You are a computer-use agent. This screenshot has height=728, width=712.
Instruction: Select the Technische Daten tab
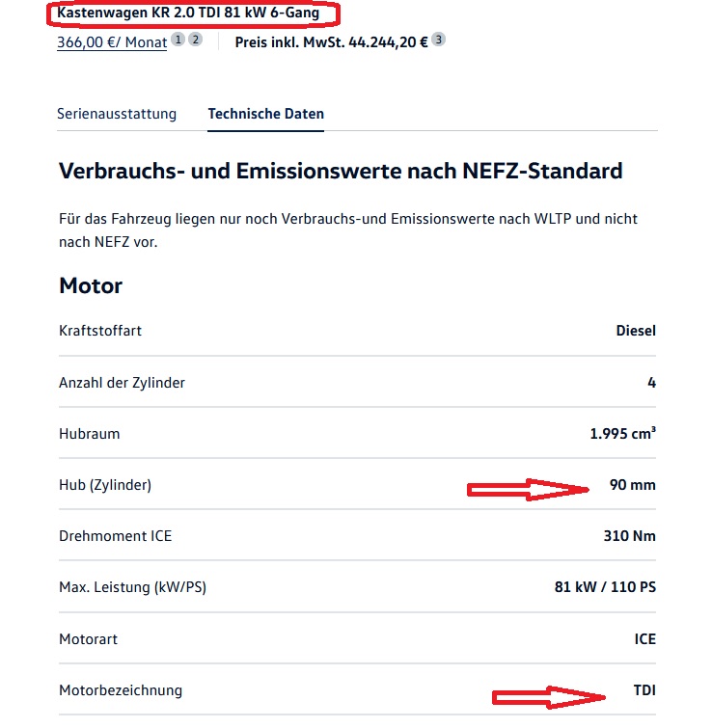[265, 114]
